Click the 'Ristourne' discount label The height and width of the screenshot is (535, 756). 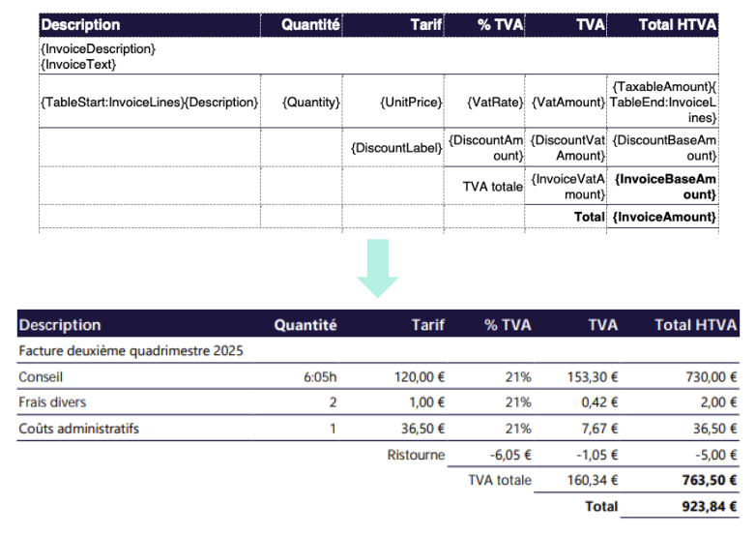416,455
